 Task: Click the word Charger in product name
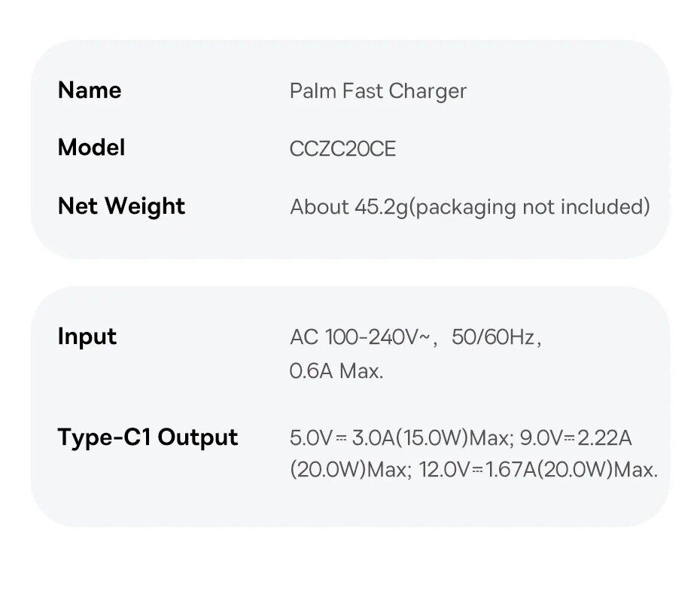[x=428, y=92]
